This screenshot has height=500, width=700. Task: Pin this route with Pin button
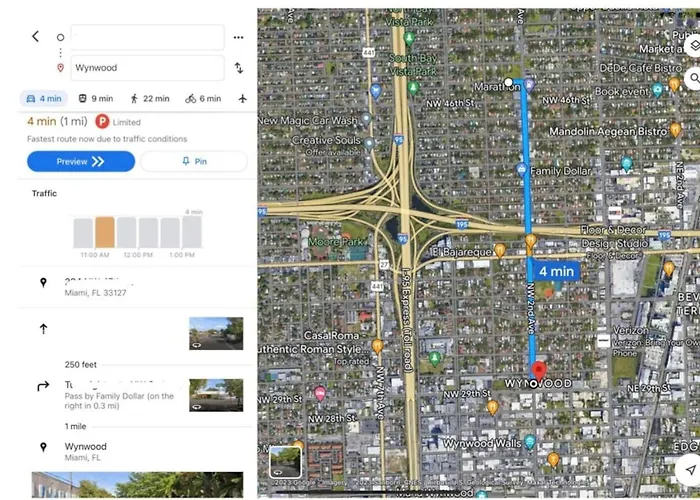pos(194,162)
